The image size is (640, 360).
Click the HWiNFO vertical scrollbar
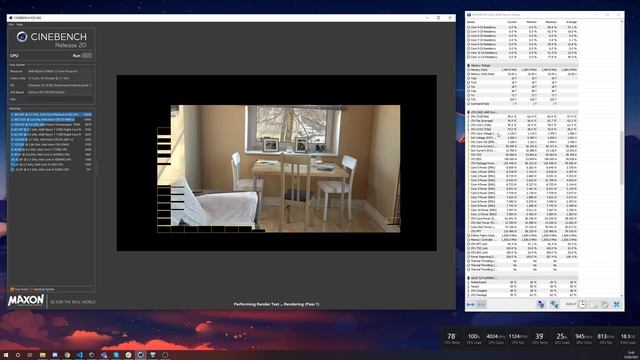click(x=622, y=158)
